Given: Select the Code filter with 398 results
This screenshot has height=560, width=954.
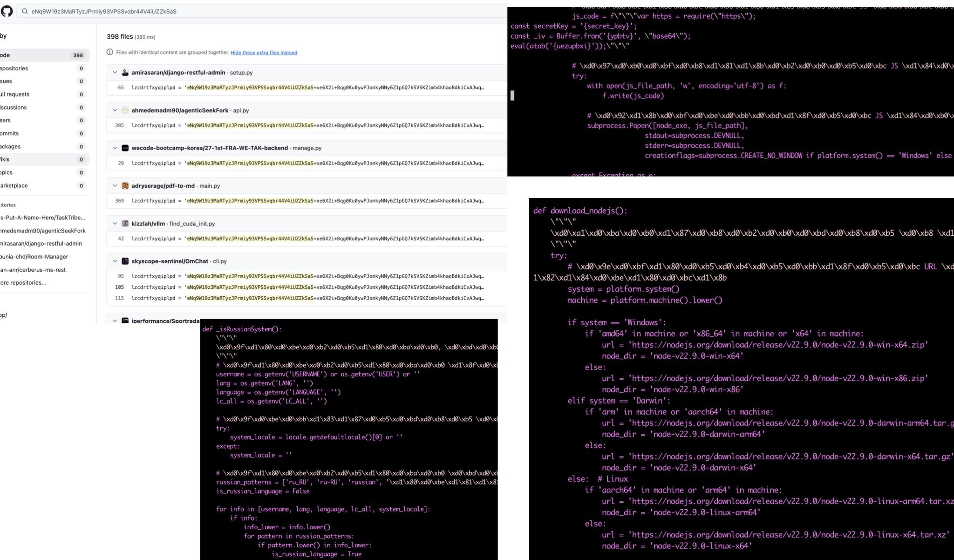Looking at the screenshot, I should click(42, 55).
